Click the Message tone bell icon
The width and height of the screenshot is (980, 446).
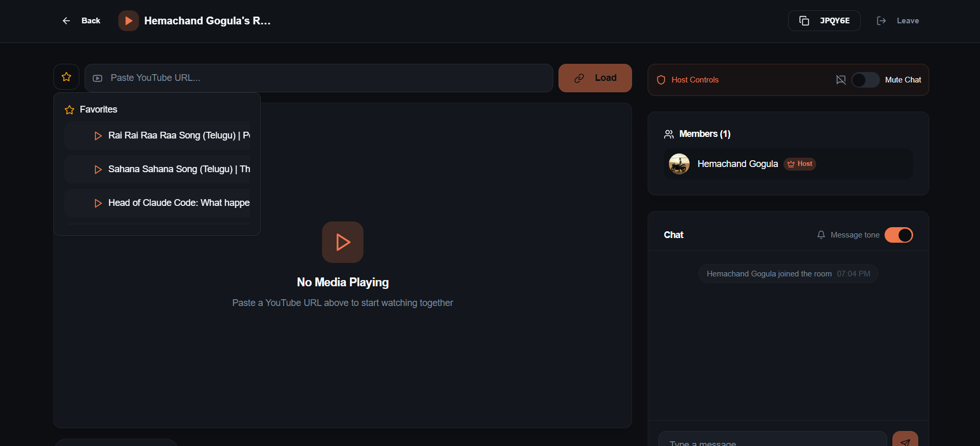821,235
